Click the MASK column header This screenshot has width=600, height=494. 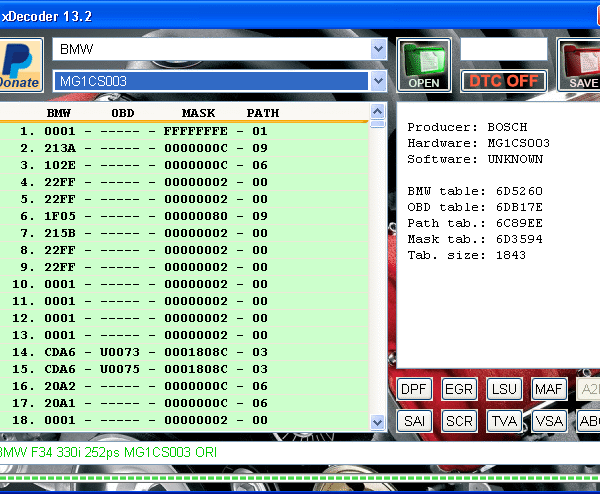(198, 113)
